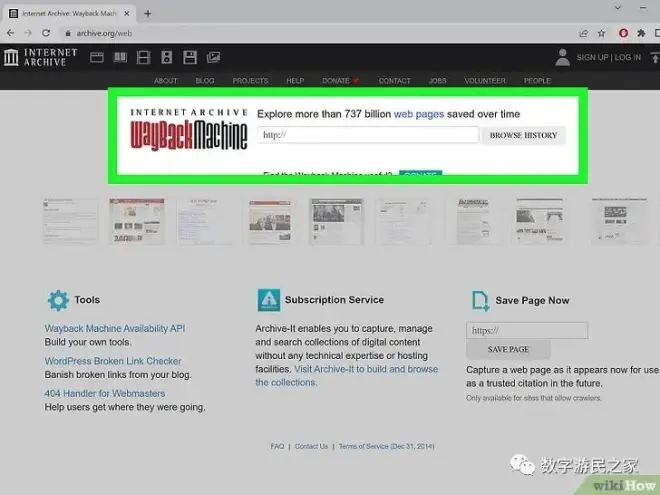Screen dimensions: 660x495
Task: Click the Tools gear icon
Action: click(58, 300)
